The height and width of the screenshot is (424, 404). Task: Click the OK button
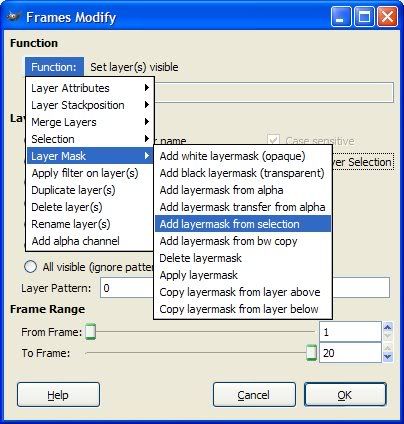(x=345, y=395)
